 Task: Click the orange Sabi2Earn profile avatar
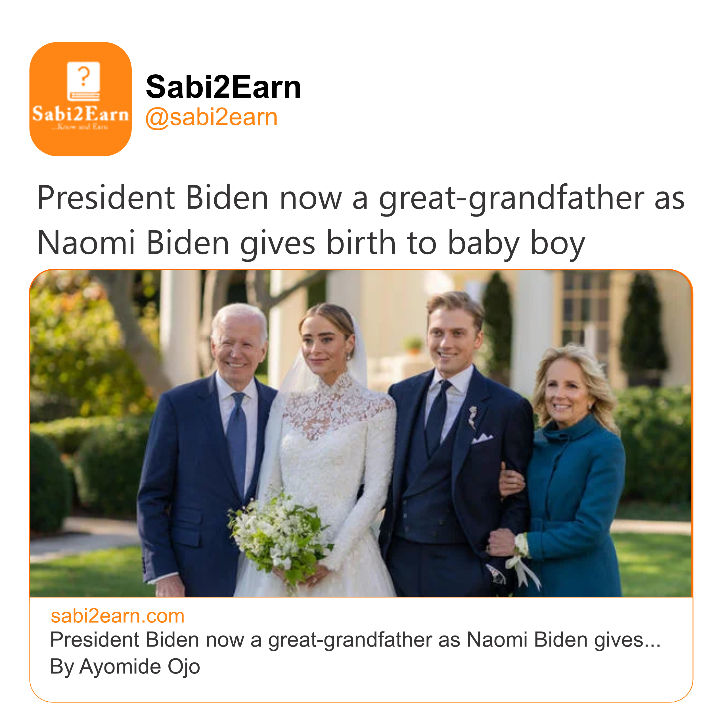pos(80,99)
